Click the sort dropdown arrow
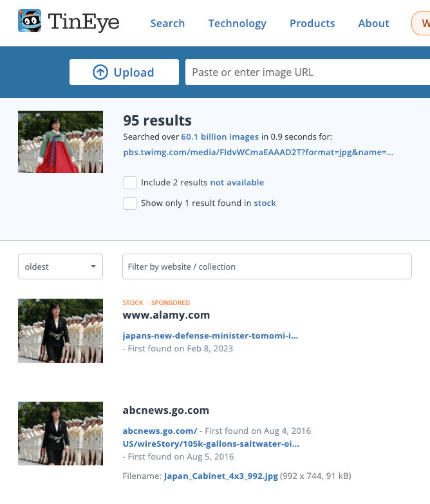Viewport: 430px width, 504px height. pyautogui.click(x=93, y=266)
